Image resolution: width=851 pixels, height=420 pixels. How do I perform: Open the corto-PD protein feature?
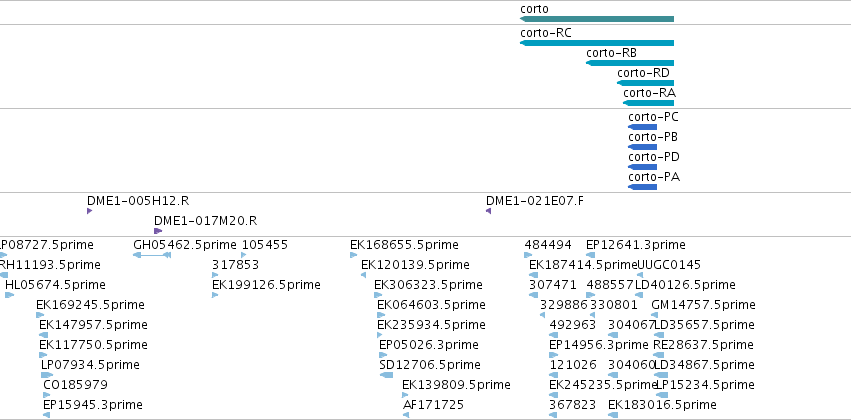tap(643, 167)
